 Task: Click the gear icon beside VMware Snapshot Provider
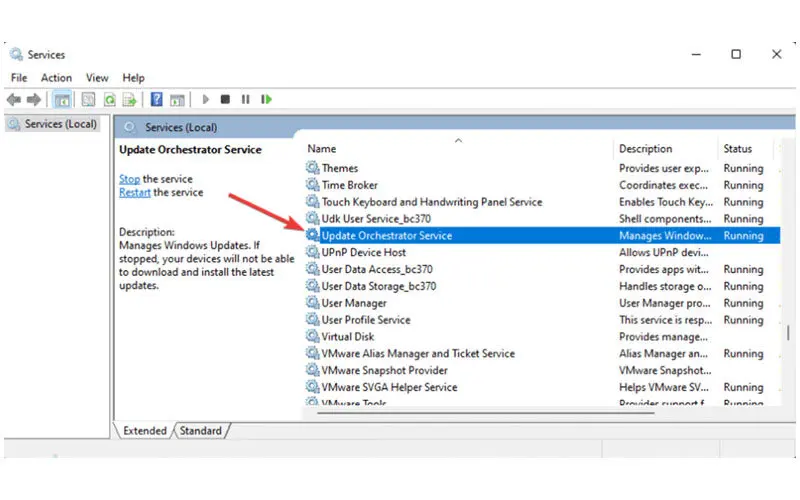[312, 369]
